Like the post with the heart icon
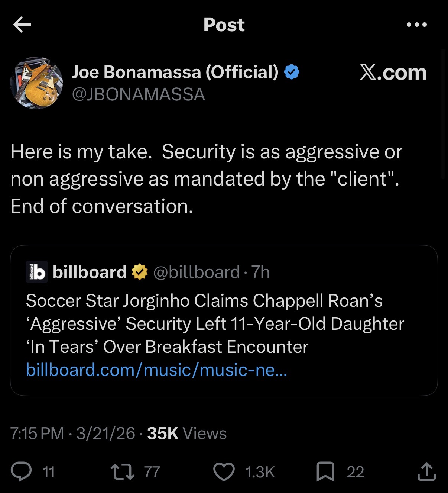 coord(224,471)
